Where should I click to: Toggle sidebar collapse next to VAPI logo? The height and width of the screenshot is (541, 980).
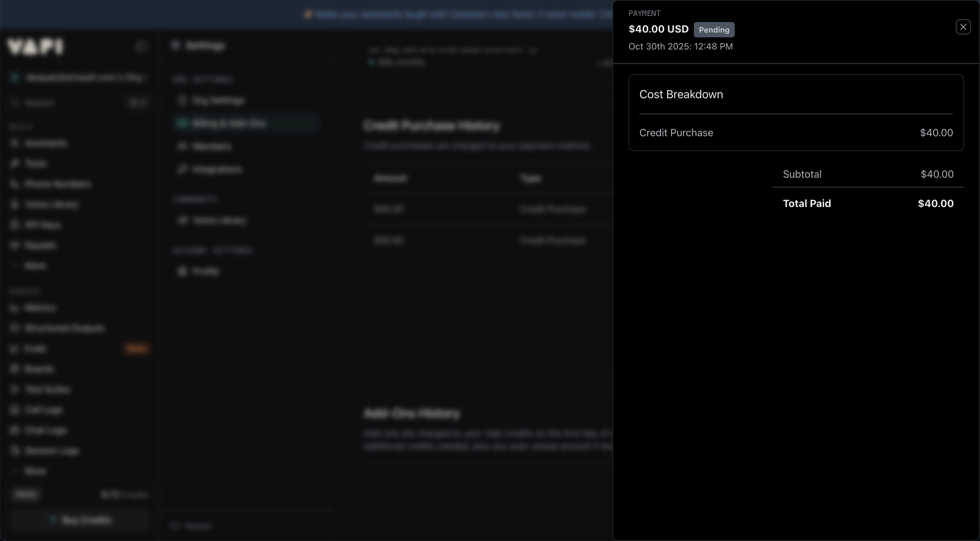pos(141,47)
